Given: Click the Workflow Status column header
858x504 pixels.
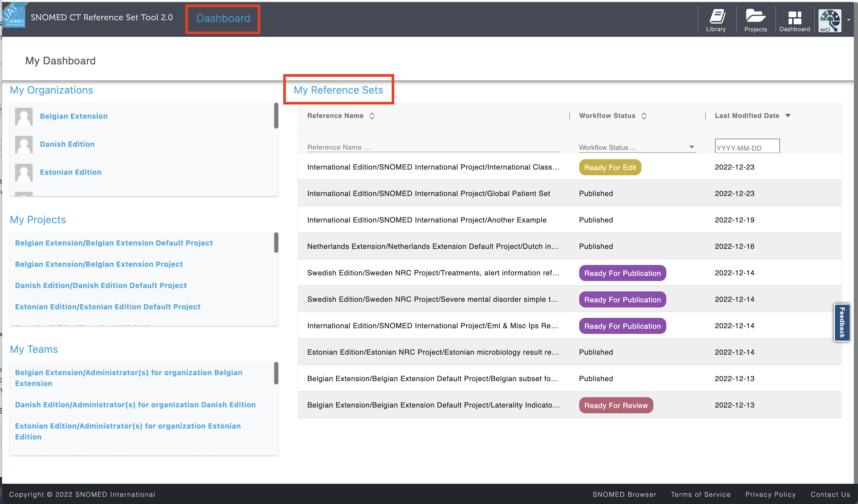Looking at the screenshot, I should [607, 116].
